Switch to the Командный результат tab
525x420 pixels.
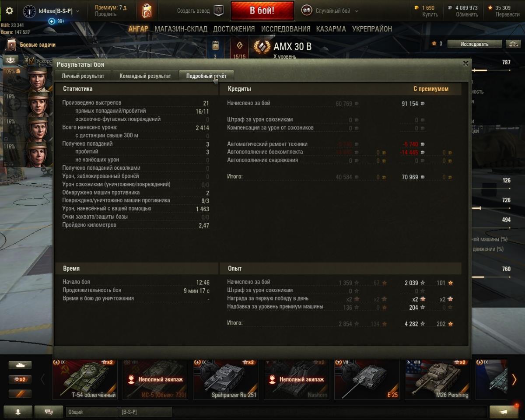click(x=145, y=76)
